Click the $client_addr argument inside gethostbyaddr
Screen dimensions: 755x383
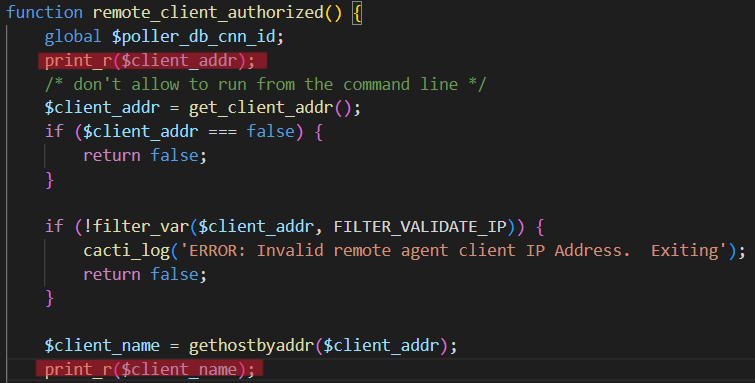coord(381,345)
